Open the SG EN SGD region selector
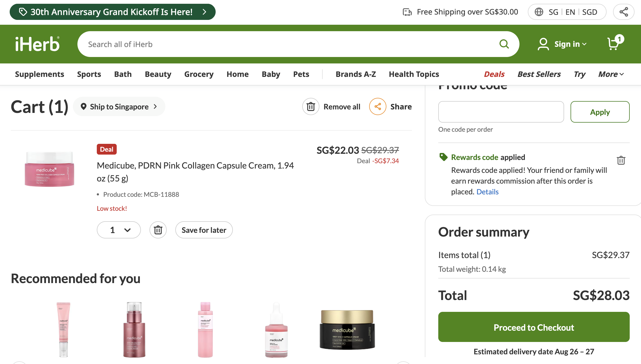Image resolution: width=641 pixels, height=364 pixels. [x=567, y=12]
